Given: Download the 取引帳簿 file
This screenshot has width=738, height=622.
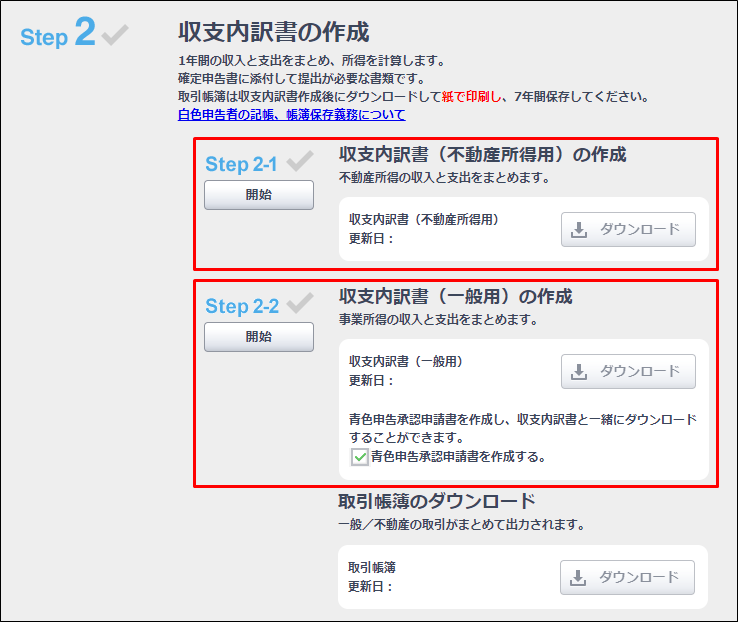Looking at the screenshot, I should (x=627, y=577).
